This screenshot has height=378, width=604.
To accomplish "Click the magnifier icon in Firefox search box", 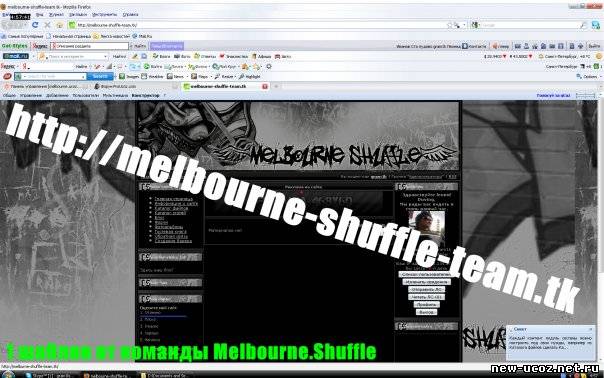I will (x=583, y=25).
